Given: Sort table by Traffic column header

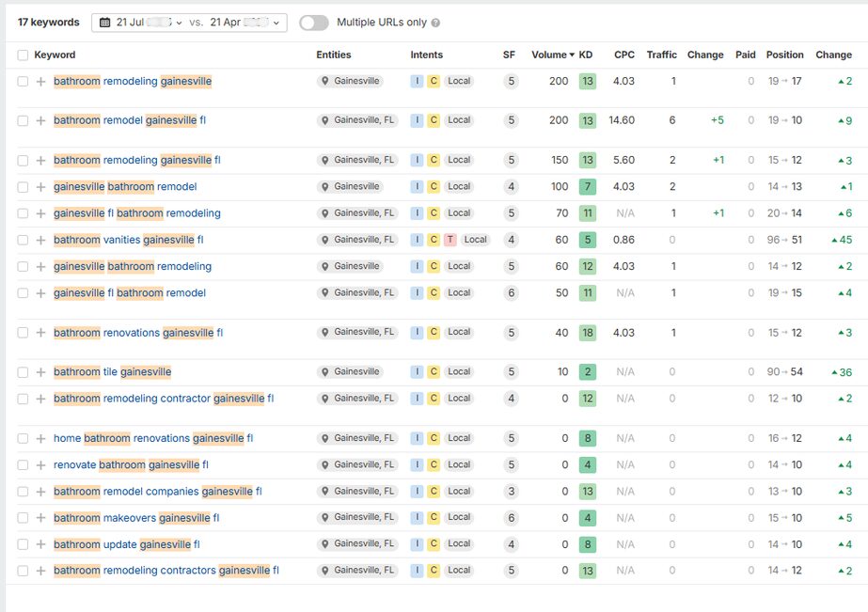Looking at the screenshot, I should pos(661,55).
